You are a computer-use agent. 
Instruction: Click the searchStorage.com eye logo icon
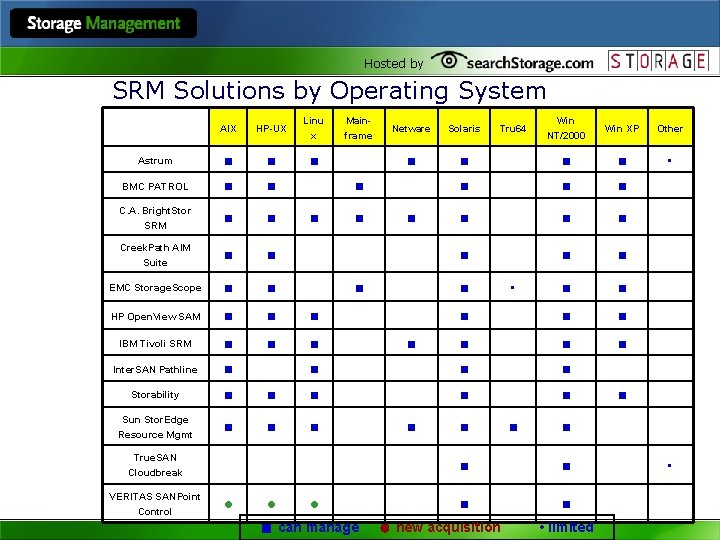(x=448, y=60)
